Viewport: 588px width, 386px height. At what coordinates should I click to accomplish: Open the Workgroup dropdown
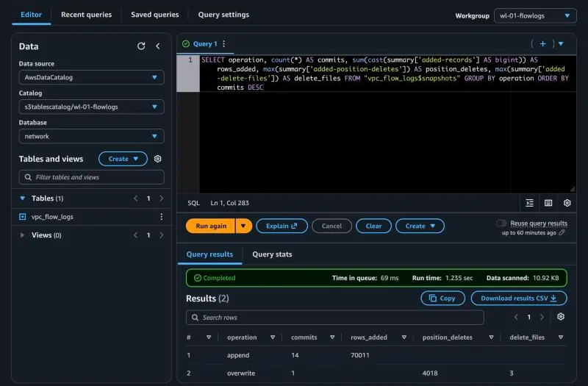(535, 15)
